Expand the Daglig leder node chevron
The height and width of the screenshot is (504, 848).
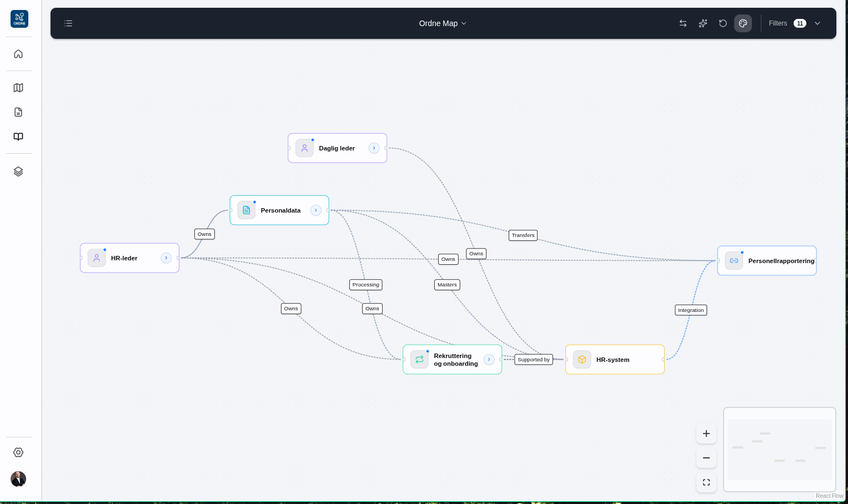(374, 148)
